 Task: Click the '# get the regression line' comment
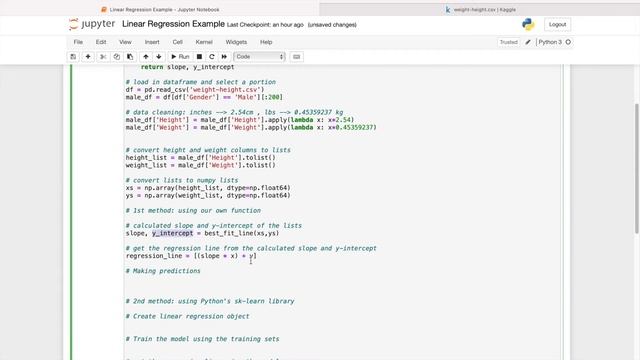coord(251,248)
